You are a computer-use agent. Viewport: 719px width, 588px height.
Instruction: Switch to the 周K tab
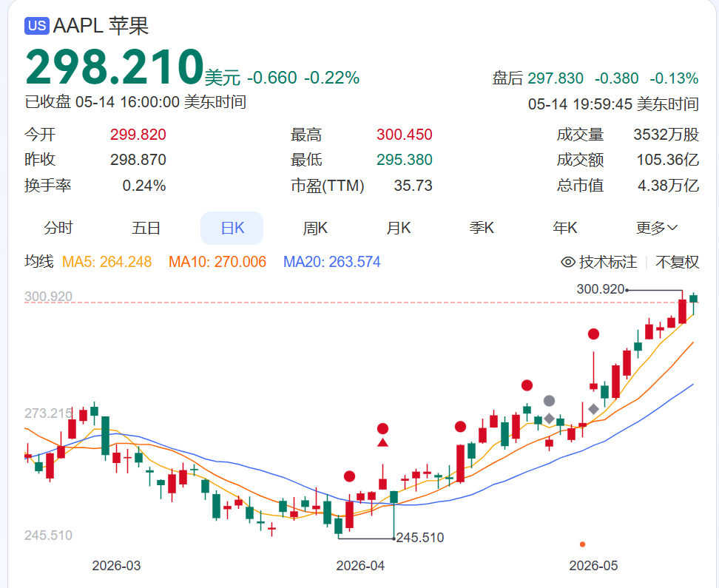pos(315,228)
